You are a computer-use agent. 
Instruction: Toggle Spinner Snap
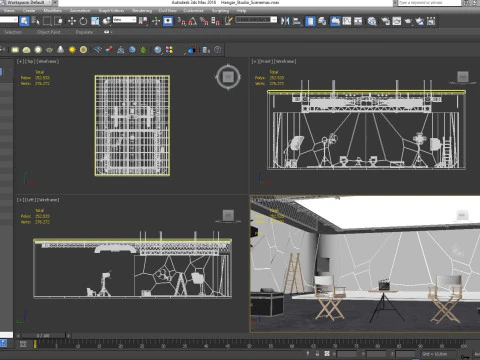coord(216,21)
